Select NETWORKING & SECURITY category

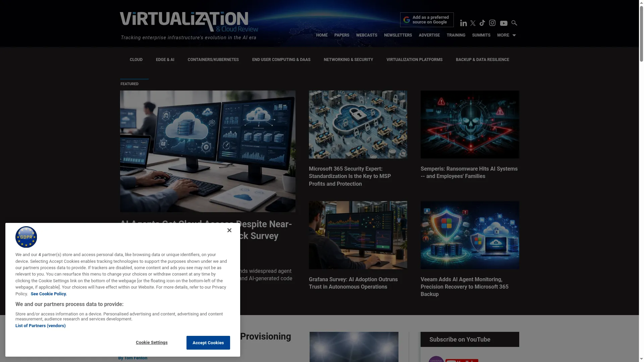tap(348, 60)
